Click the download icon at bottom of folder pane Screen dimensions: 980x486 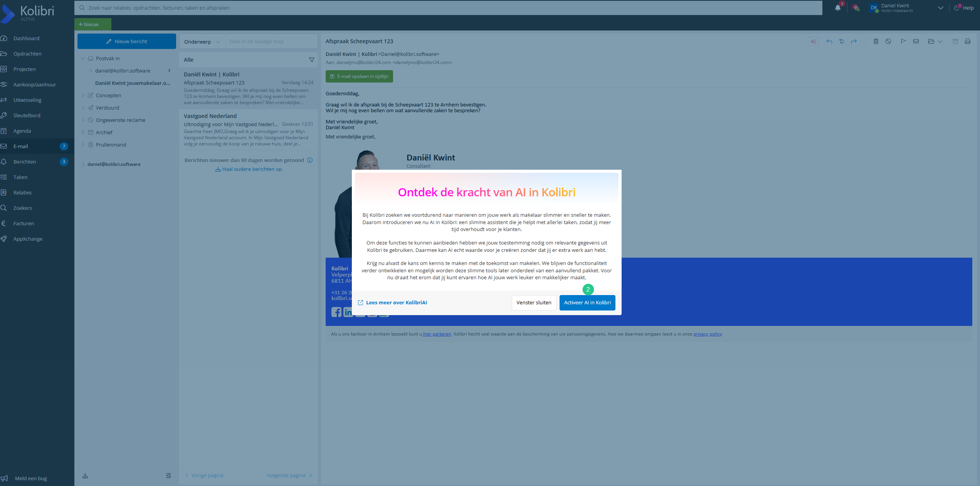click(85, 476)
